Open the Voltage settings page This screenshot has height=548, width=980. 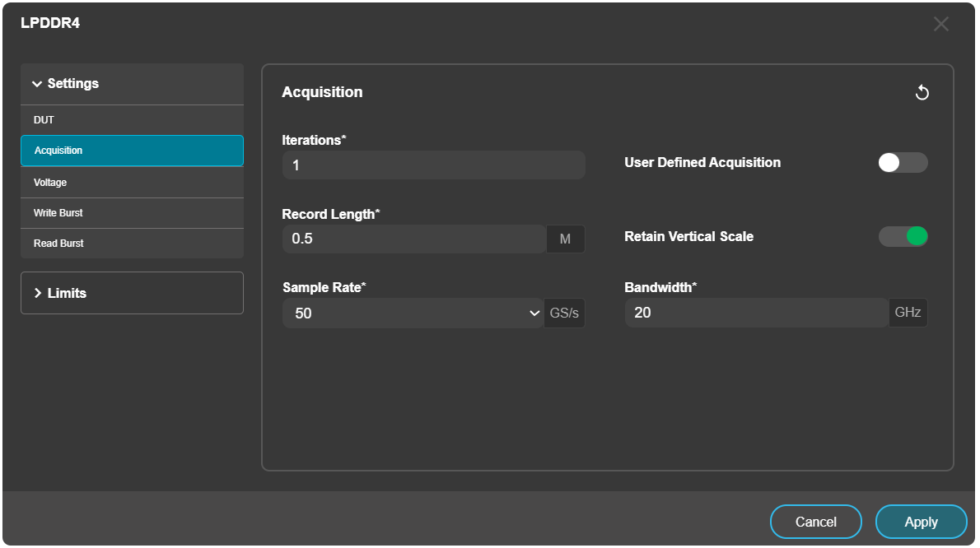(132, 182)
